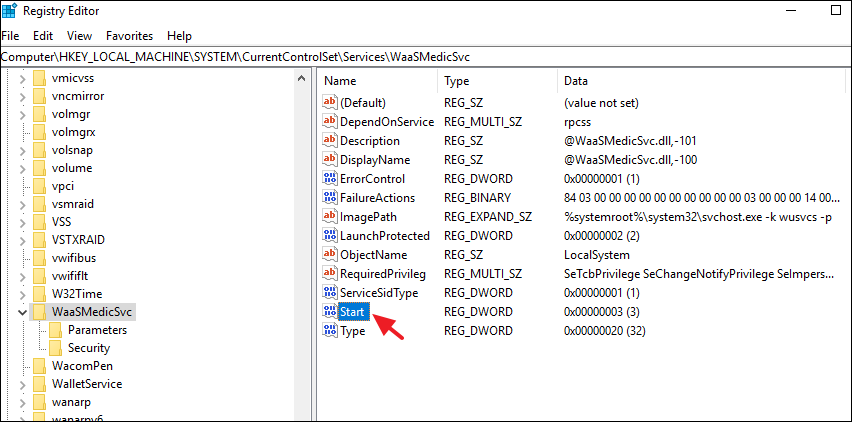Select the volmgrx folder icon
Viewport: 852px width, 422px height.
point(39,132)
